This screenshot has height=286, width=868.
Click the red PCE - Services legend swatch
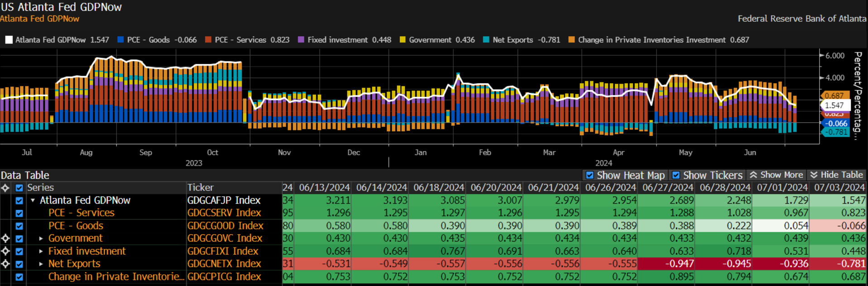coord(208,40)
